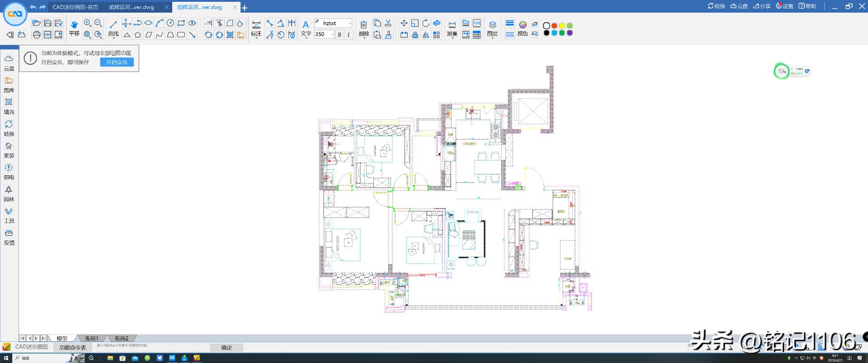Click the command search input field

tap(153, 348)
